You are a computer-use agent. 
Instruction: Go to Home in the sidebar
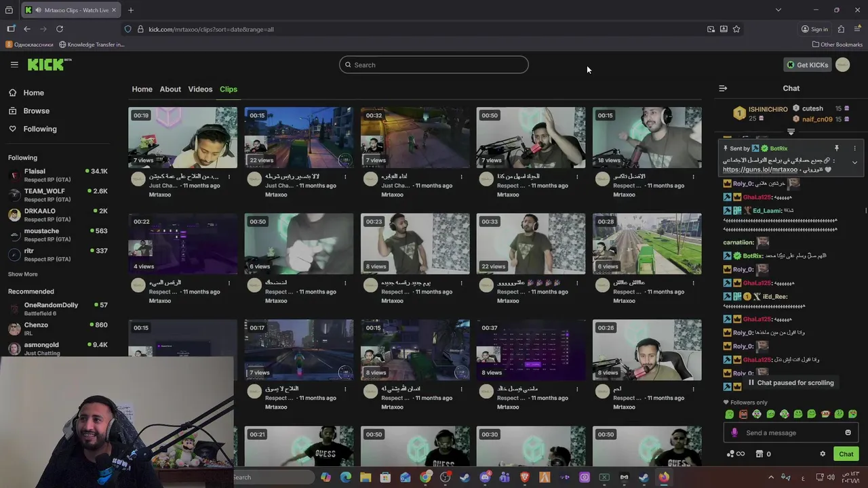(33, 93)
